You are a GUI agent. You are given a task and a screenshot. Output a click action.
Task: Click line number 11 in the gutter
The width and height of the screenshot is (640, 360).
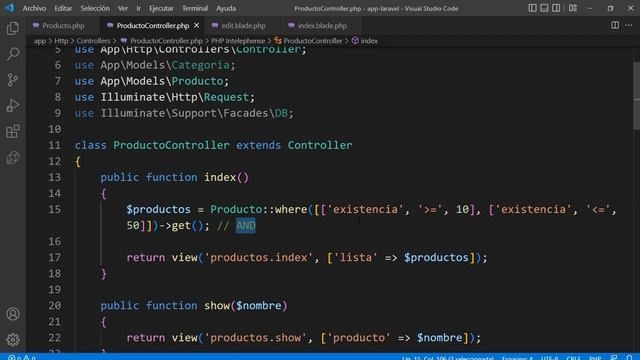55,145
